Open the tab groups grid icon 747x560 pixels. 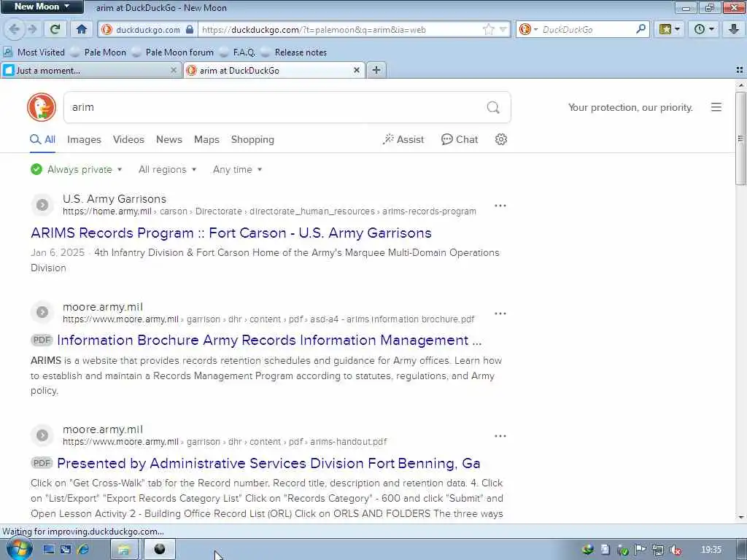coord(740,70)
